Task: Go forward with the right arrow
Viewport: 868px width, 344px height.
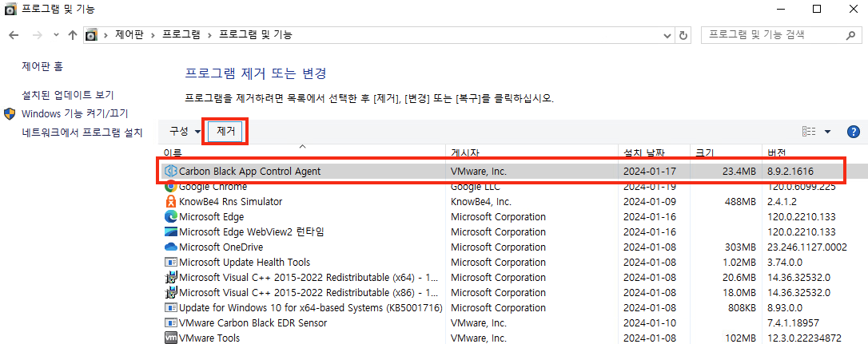Action: [38, 35]
